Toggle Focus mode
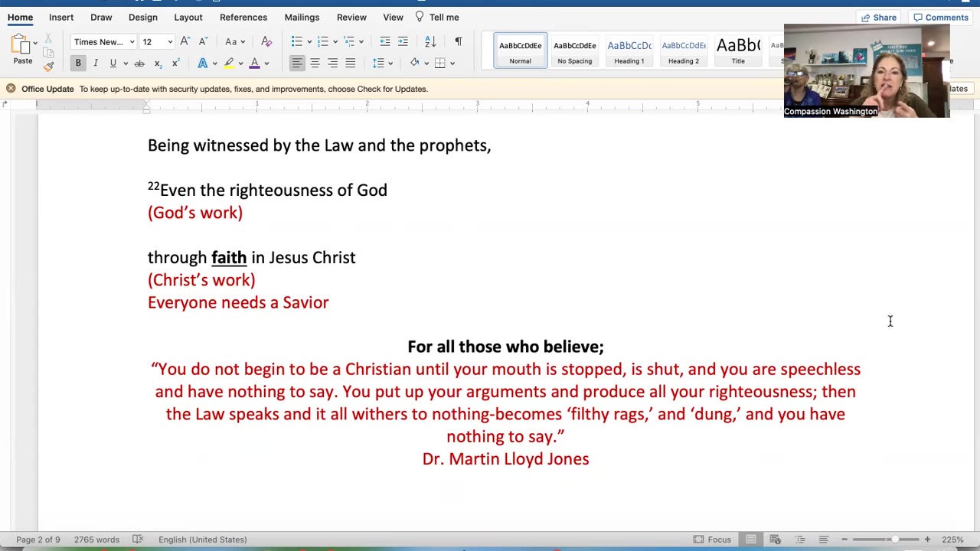The width and height of the screenshot is (980, 551). (712, 540)
